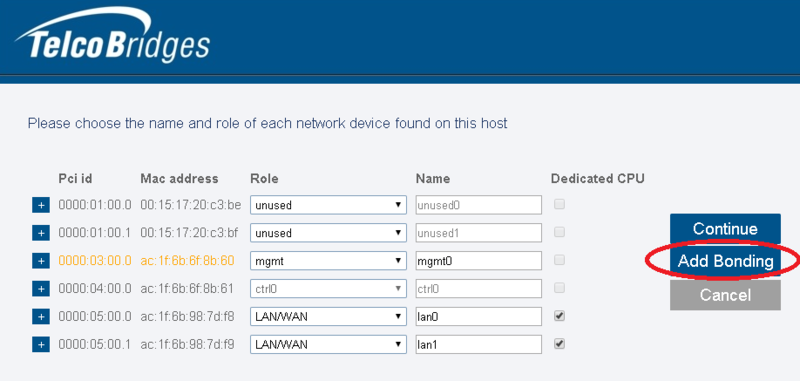Toggle Dedicated CPU checkbox for mgmt0

pos(560,260)
